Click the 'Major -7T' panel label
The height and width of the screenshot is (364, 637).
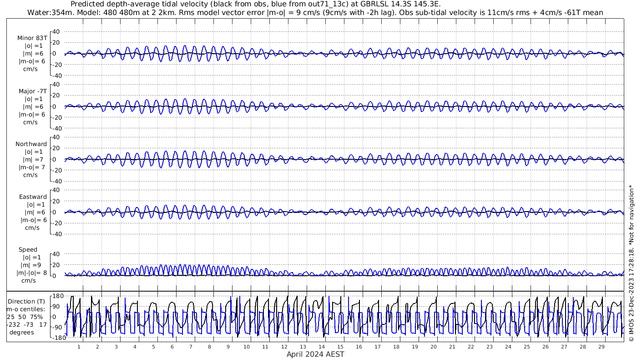32,91
